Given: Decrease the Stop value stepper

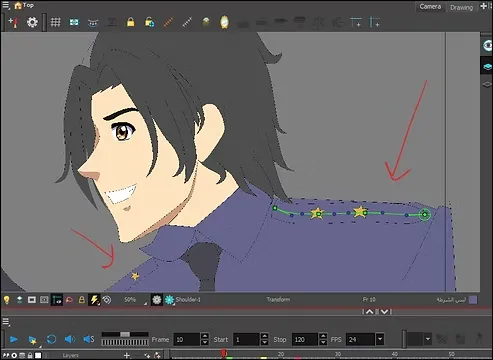Looking at the screenshot, I should 323,343.
